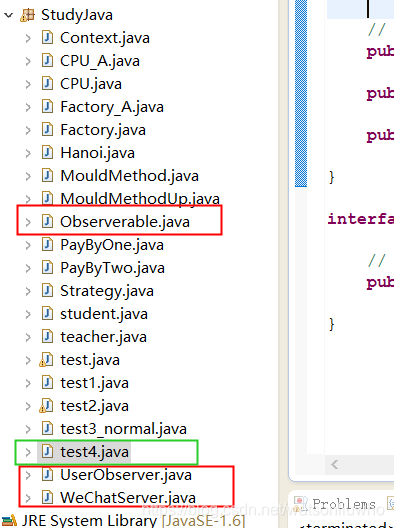Expand the Factory_A.java tree node

(x=28, y=107)
